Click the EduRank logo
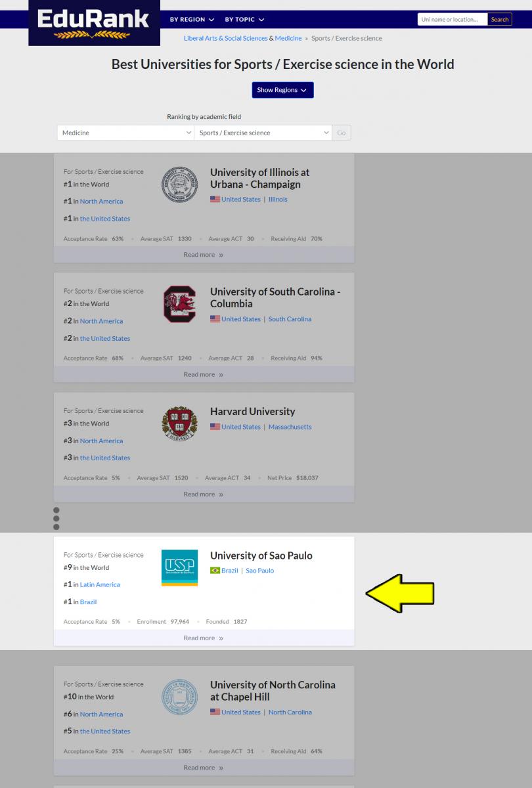532x788 pixels. pos(94,23)
